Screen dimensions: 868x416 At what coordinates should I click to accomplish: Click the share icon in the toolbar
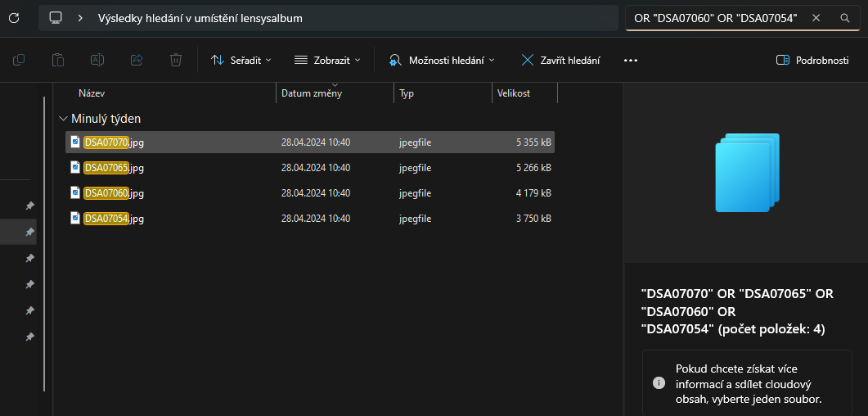(137, 60)
